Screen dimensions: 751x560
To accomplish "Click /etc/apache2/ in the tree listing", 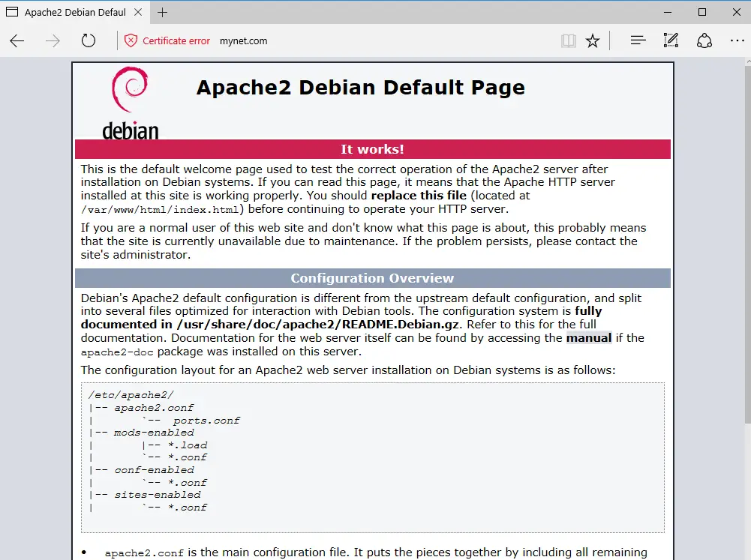I will point(131,395).
